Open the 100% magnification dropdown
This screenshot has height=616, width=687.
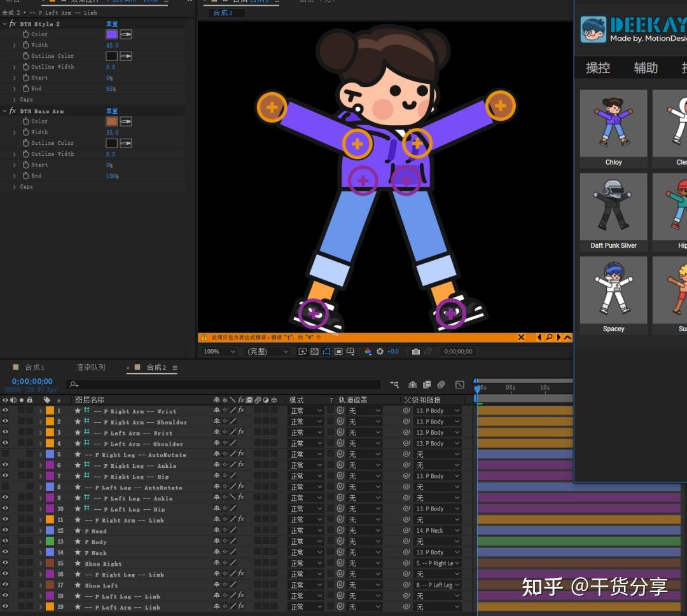219,352
